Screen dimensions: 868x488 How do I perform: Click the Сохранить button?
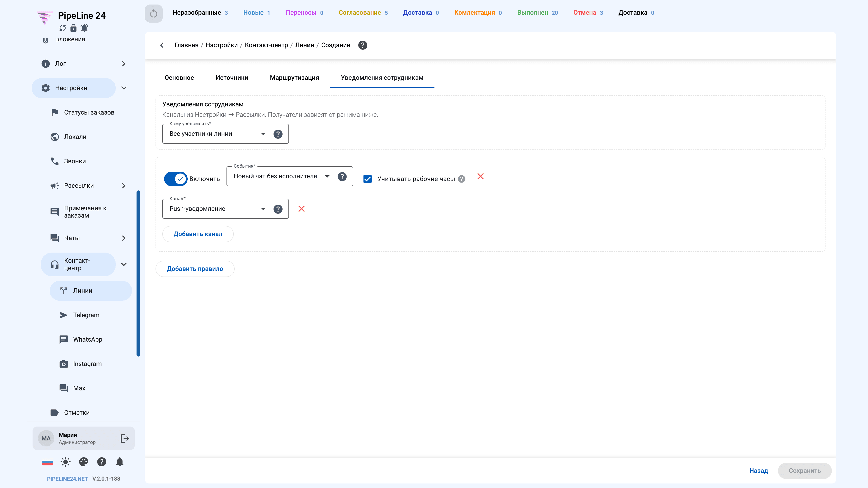(805, 471)
